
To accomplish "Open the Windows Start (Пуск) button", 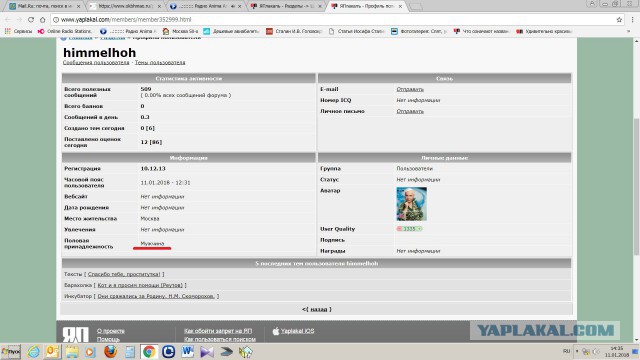I will 11,351.
